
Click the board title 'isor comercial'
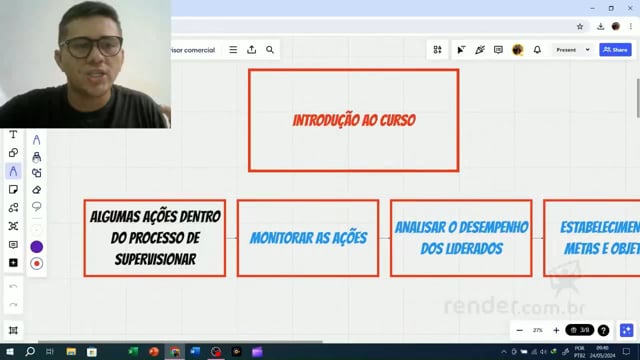click(x=193, y=50)
